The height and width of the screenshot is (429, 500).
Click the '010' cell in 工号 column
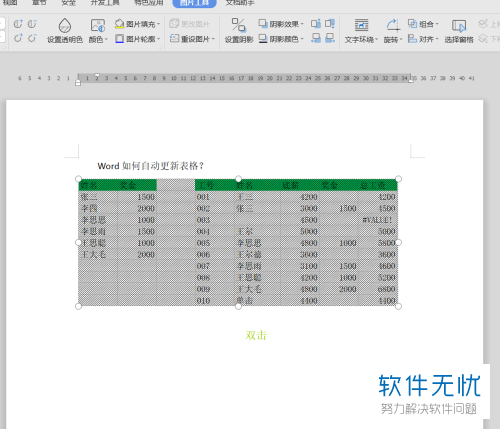[215, 301]
